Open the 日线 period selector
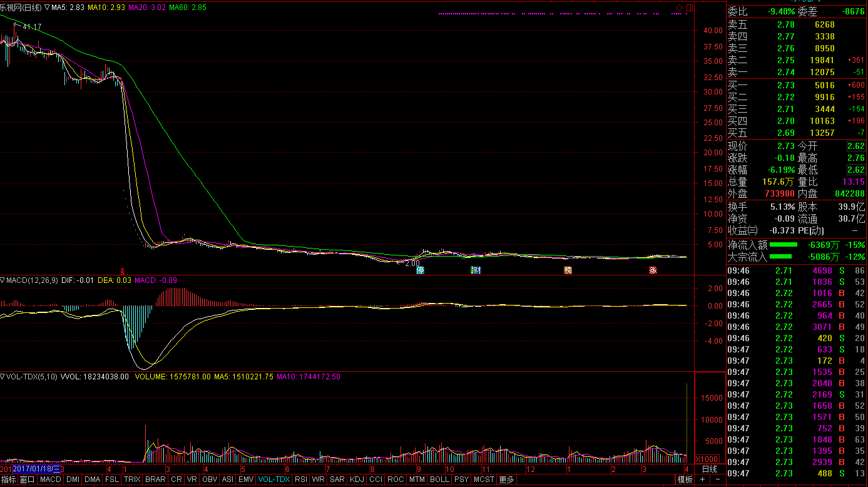 click(x=709, y=469)
